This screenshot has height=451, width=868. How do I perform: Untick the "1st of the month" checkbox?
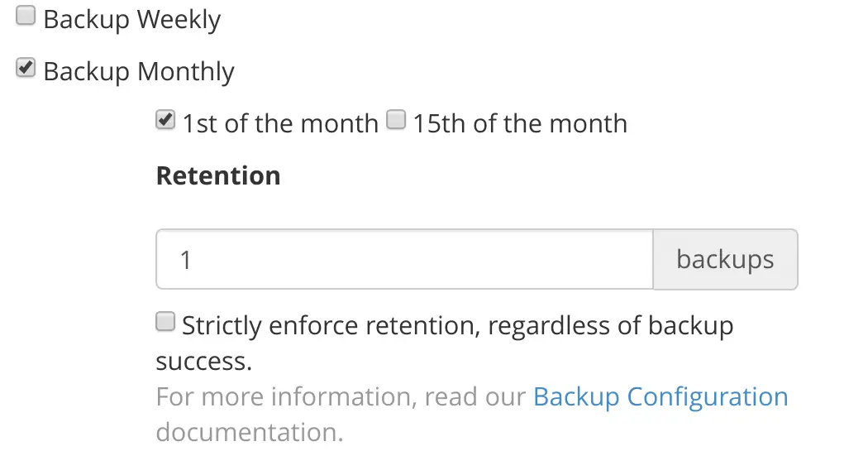click(x=165, y=121)
